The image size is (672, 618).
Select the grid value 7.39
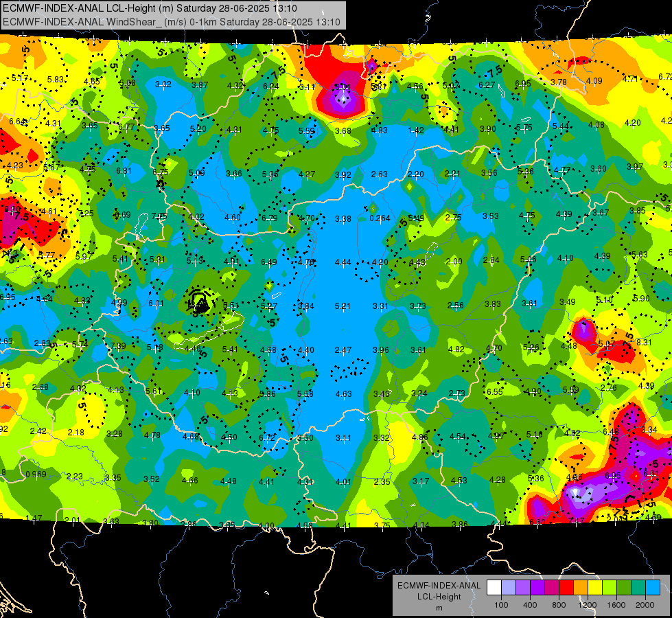click(118, 346)
